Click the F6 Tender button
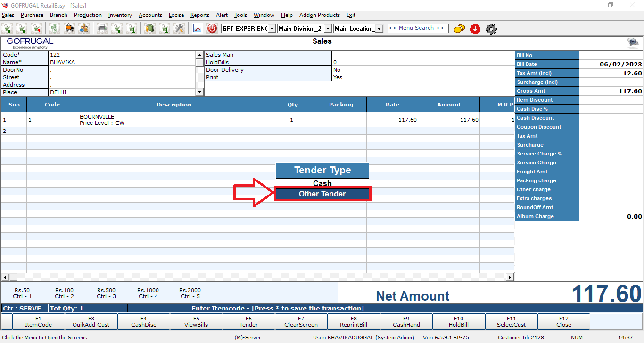 point(248,321)
